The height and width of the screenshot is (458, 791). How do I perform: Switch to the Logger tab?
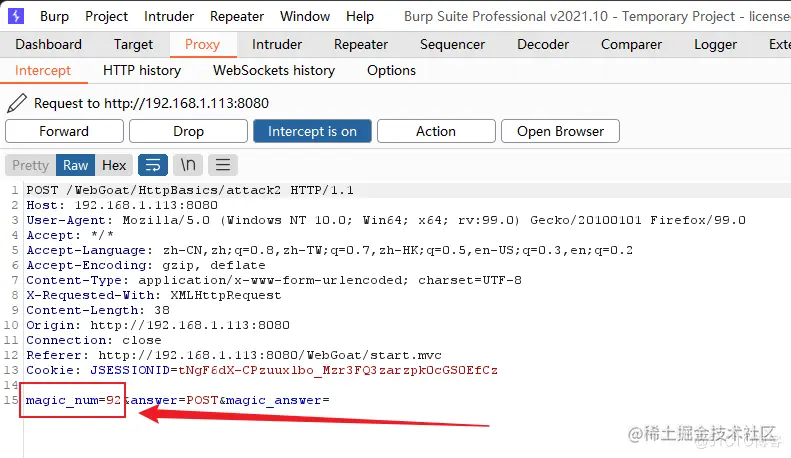click(715, 44)
